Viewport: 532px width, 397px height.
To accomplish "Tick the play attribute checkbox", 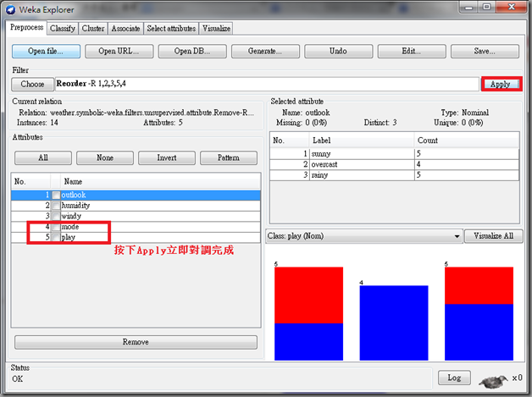I will click(56, 237).
